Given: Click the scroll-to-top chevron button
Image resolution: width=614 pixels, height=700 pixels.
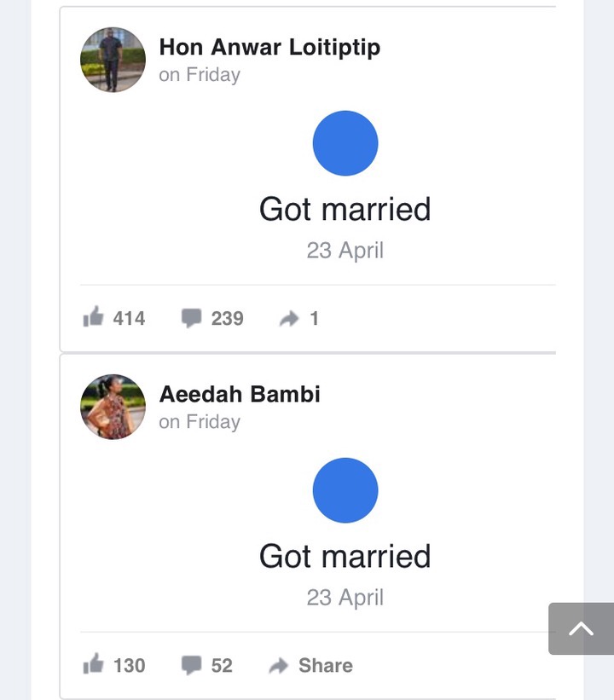Looking at the screenshot, I should click(x=581, y=628).
